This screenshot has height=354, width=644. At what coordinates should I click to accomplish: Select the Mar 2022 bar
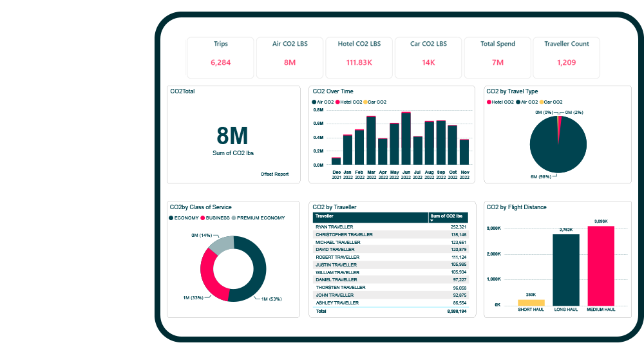tap(372, 140)
